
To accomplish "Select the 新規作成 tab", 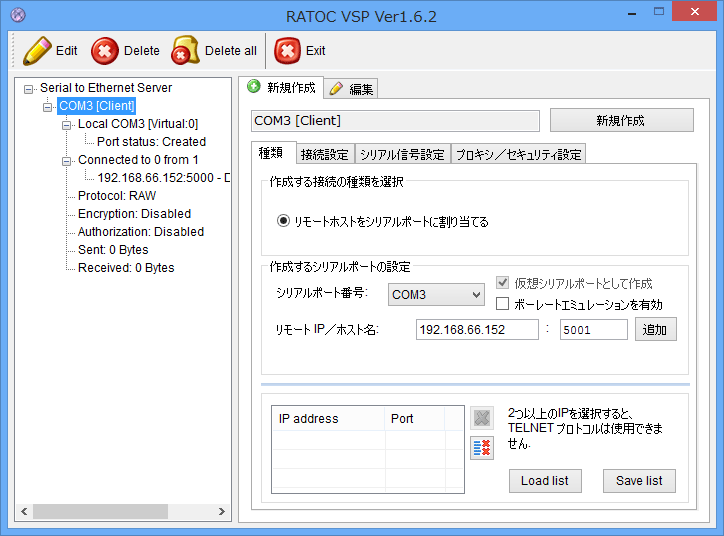I will point(281,87).
